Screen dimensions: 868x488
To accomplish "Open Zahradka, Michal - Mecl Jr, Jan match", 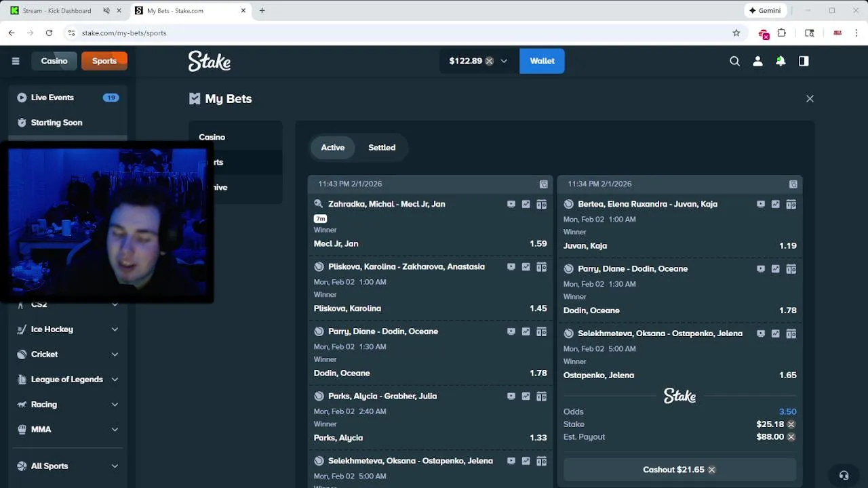I will [387, 204].
